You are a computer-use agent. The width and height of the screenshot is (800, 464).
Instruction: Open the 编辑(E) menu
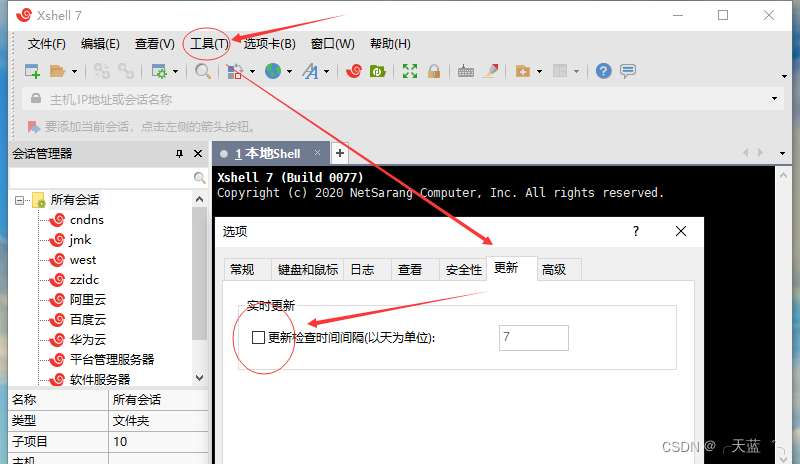pyautogui.click(x=100, y=44)
